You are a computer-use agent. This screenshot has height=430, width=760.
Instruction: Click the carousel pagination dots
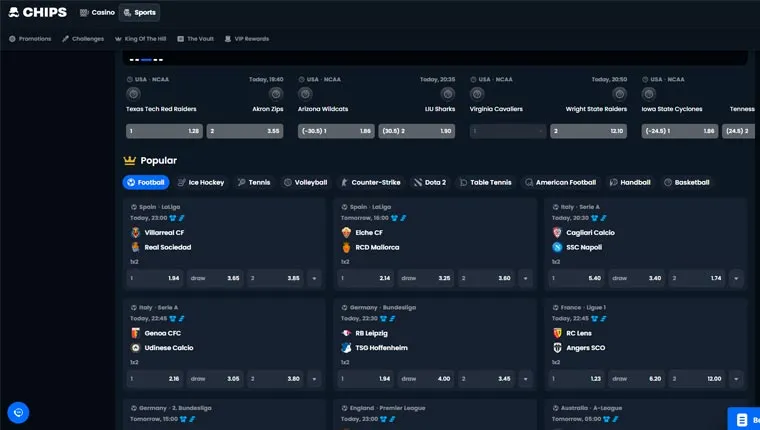coord(146,60)
